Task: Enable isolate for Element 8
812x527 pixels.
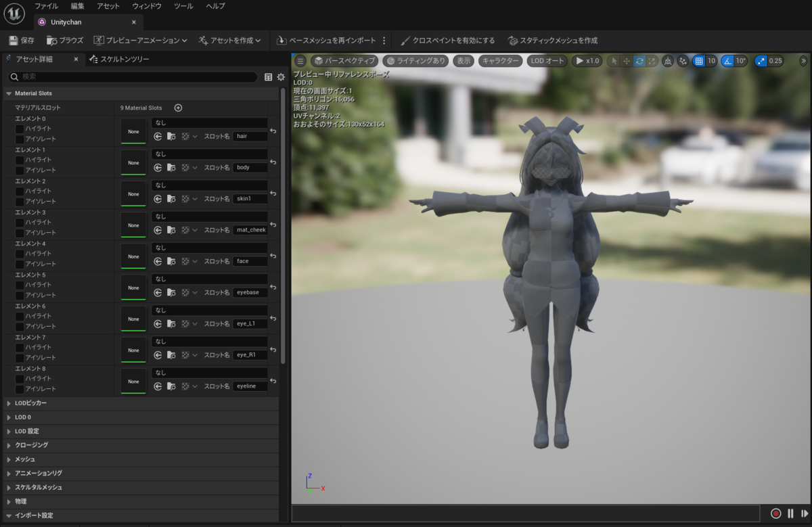Action: 20,389
